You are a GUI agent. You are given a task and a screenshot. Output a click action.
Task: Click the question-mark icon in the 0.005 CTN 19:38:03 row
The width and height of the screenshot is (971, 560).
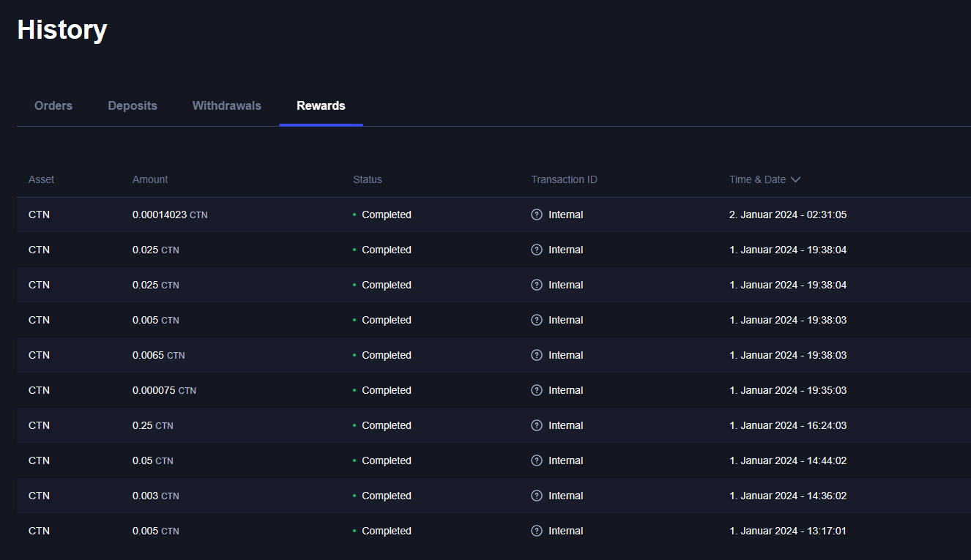(537, 320)
